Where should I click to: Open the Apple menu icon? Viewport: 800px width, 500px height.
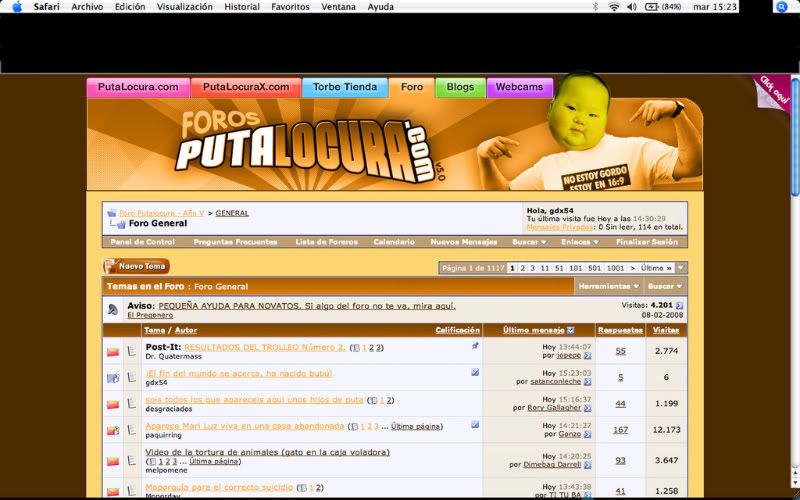click(x=16, y=7)
